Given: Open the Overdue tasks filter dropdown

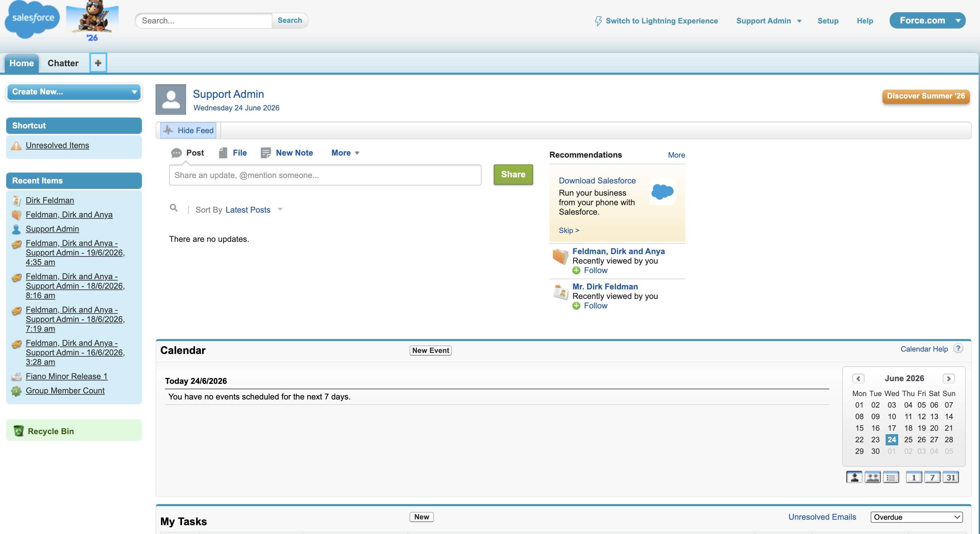Looking at the screenshot, I should [917, 517].
